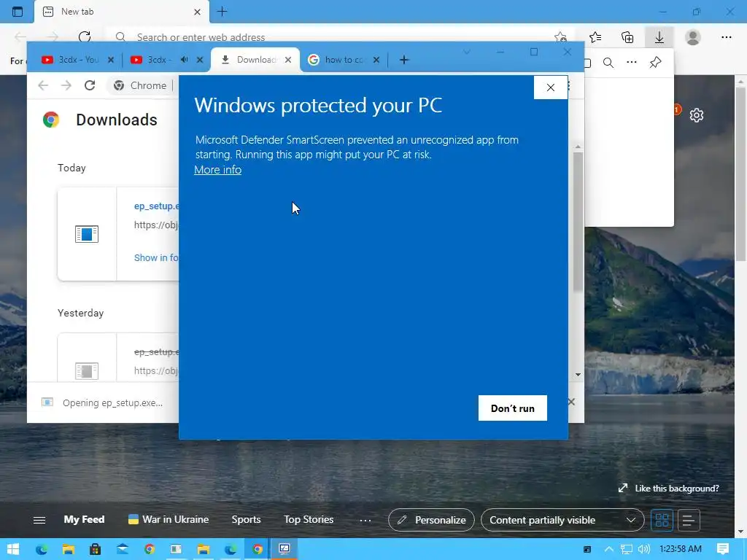Click the Chrome downloads page scrollbar

point(578,222)
